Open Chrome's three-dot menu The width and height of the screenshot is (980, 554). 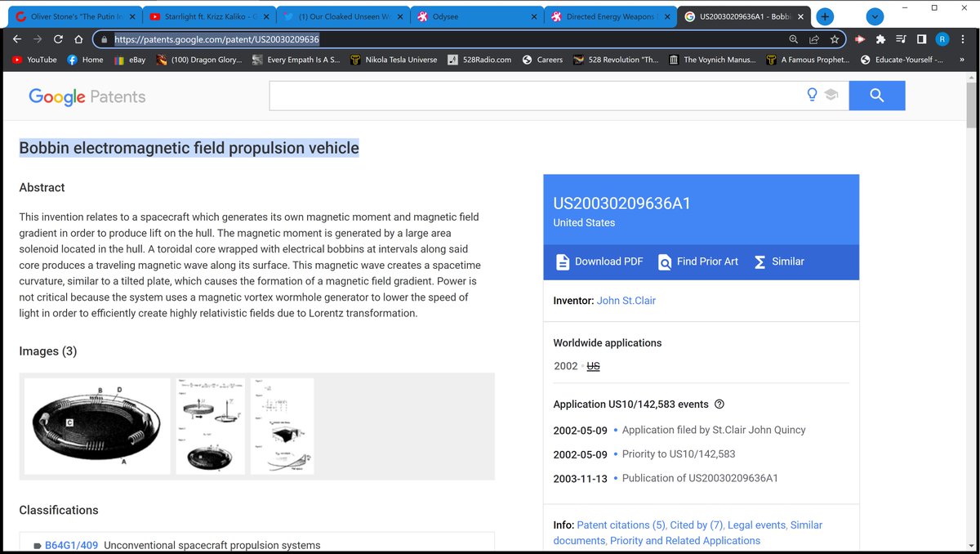964,39
